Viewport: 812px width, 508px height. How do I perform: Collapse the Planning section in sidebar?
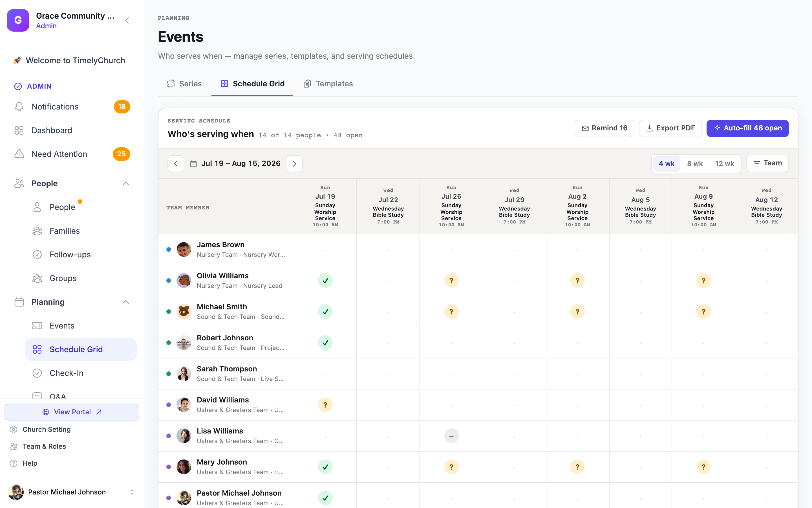pyautogui.click(x=125, y=302)
